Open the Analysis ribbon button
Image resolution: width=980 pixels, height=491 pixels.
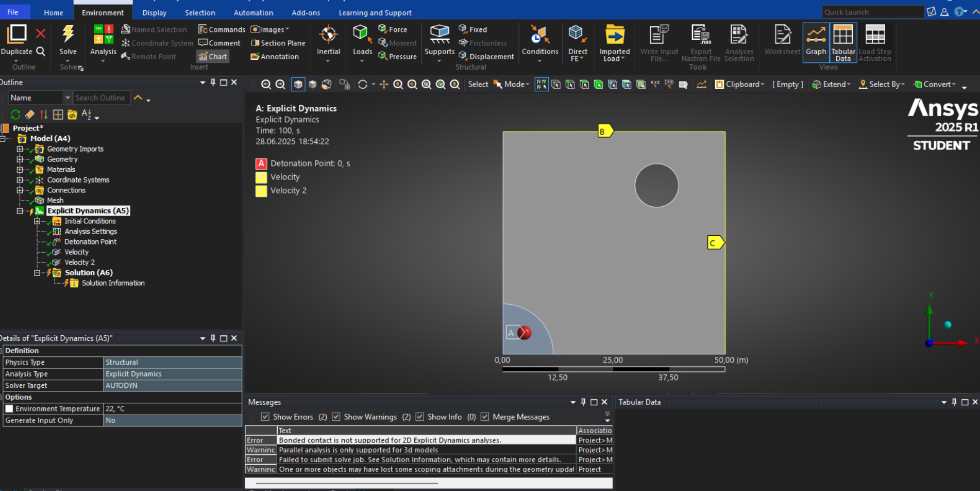pos(103,40)
